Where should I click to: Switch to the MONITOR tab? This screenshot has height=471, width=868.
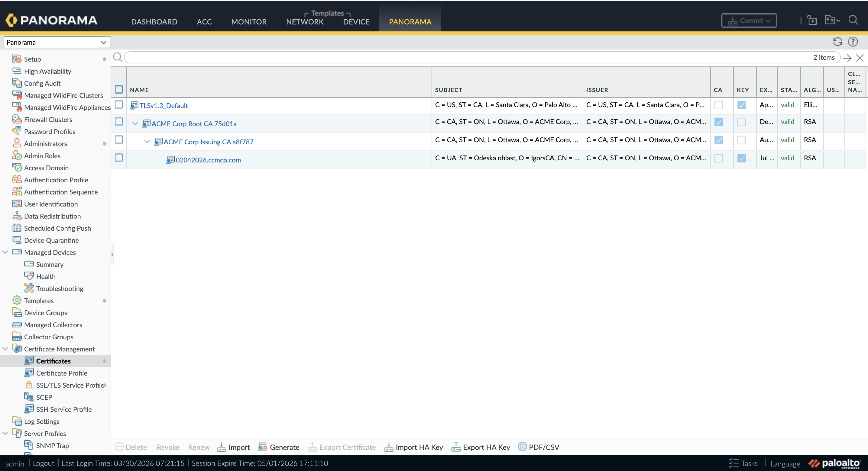[249, 22]
